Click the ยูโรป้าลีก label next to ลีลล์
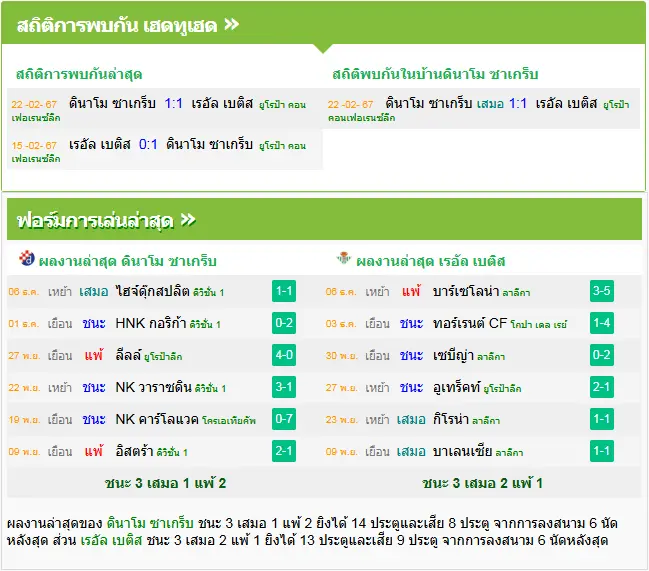Viewport: 649px width, 571px height. click(x=163, y=357)
